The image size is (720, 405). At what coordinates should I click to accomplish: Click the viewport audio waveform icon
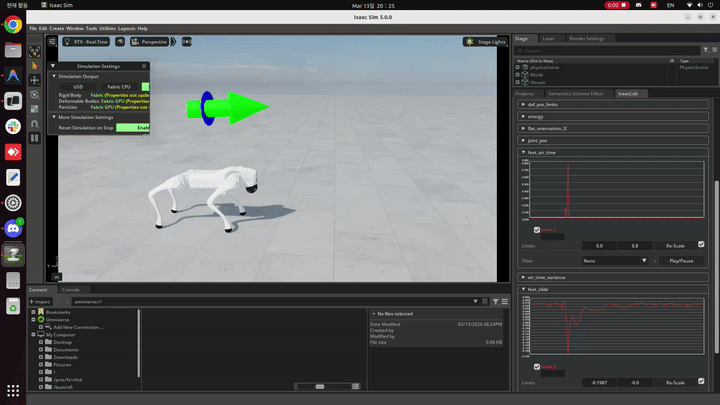[186, 42]
